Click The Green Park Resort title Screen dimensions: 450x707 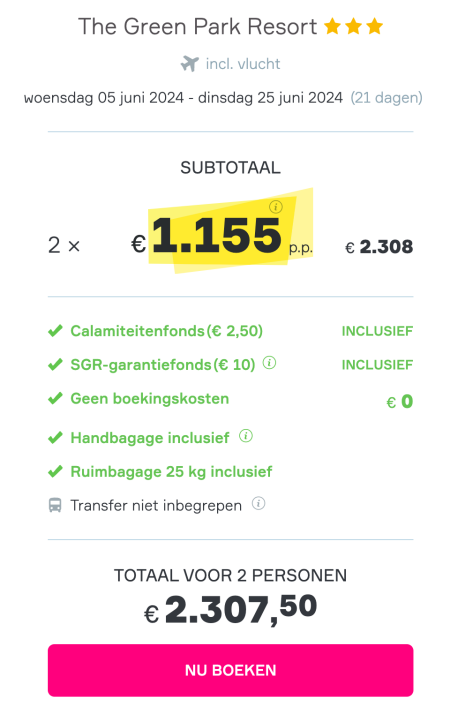[197, 27]
